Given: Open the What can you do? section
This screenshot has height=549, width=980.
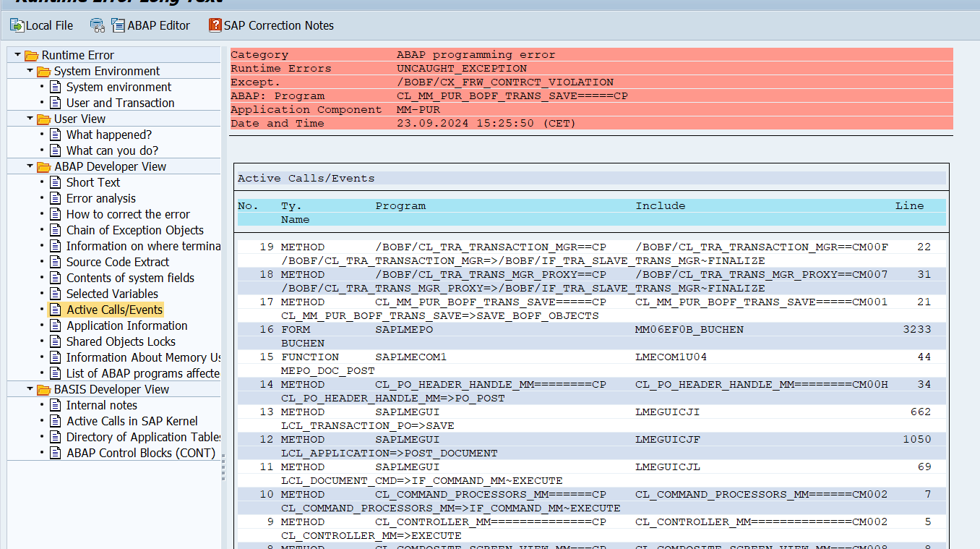Looking at the screenshot, I should pos(112,151).
